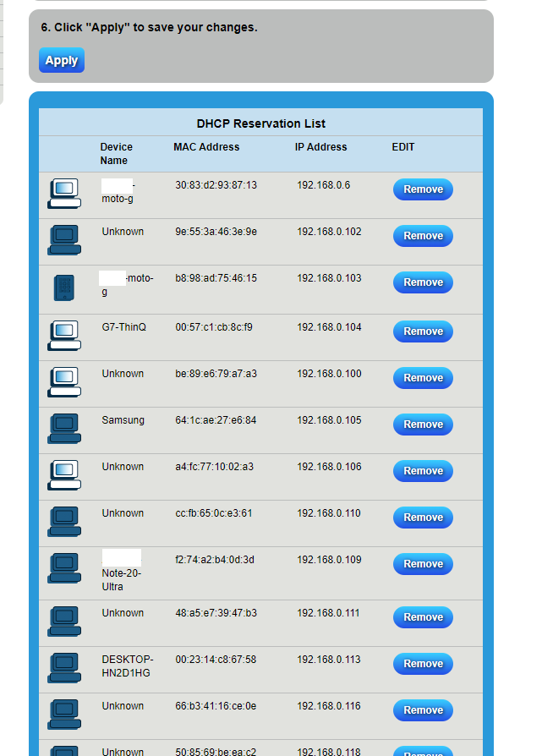Image resolution: width=542 pixels, height=756 pixels.
Task: Click MAC address cc:fb:65:0c:e3:61
Action: pyautogui.click(x=214, y=513)
